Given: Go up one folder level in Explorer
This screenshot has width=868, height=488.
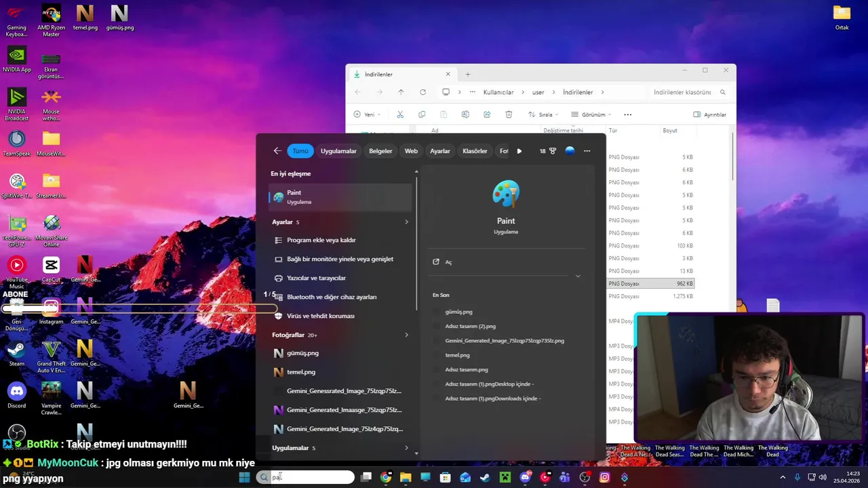Looking at the screenshot, I should point(401,92).
